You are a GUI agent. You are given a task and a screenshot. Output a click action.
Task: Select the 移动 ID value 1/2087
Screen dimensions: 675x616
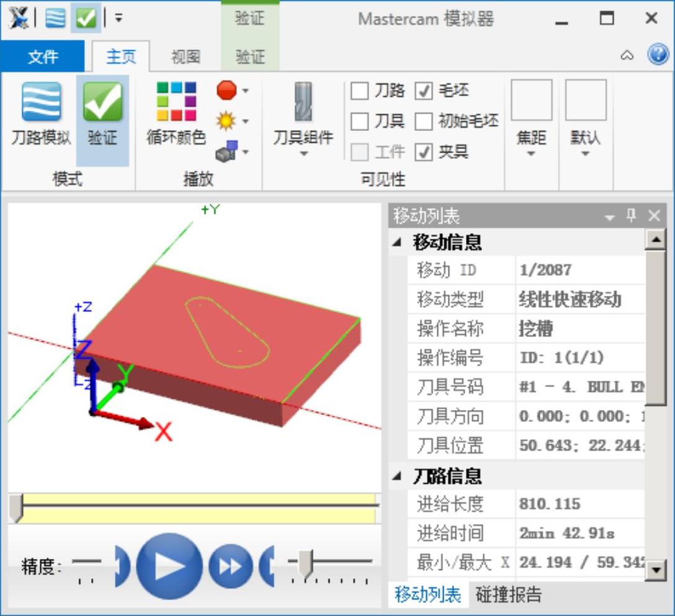(x=545, y=270)
